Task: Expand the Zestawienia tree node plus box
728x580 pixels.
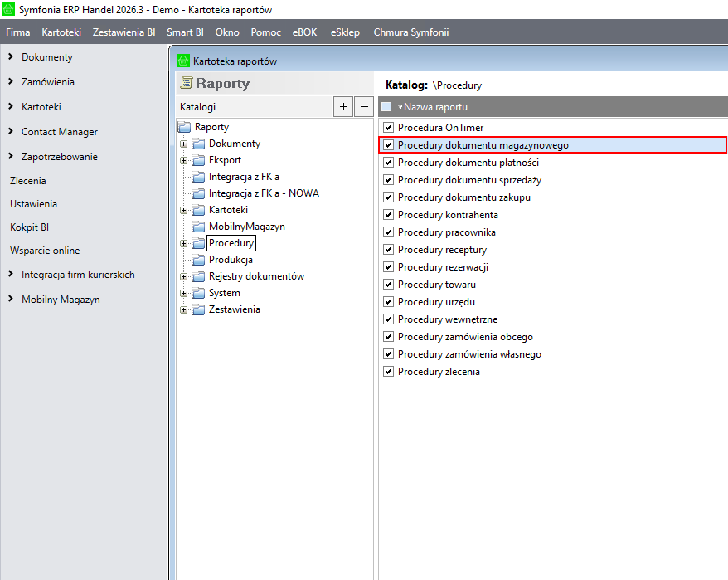Action: [184, 310]
